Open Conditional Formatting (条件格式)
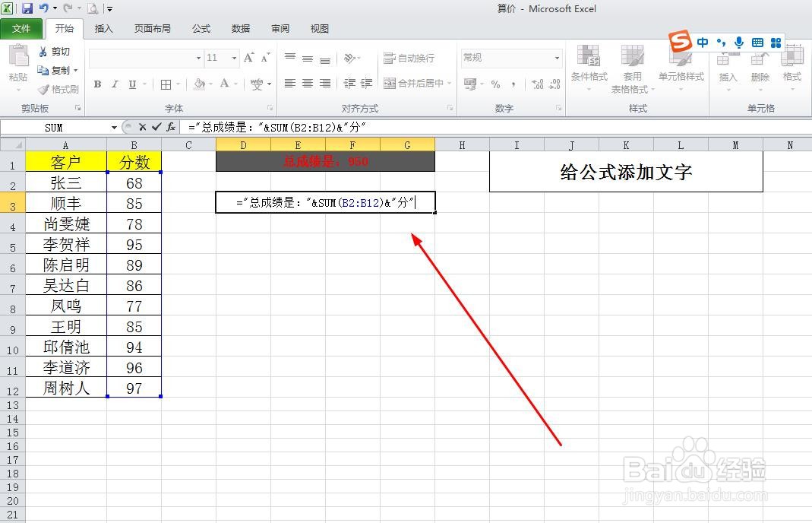The image size is (812, 523). point(589,68)
